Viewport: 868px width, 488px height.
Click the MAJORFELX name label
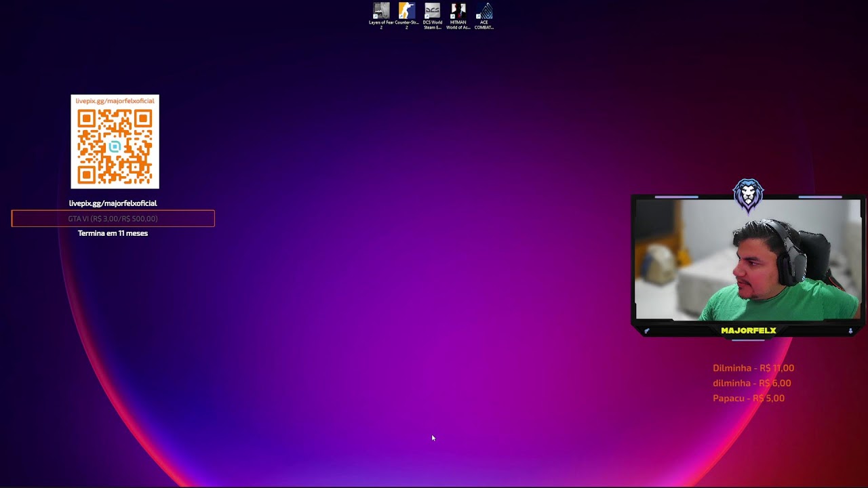(x=749, y=331)
